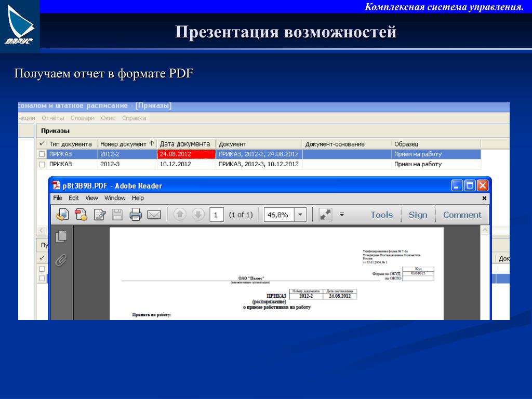Open the Page Thumbnails side panel

coord(61,236)
